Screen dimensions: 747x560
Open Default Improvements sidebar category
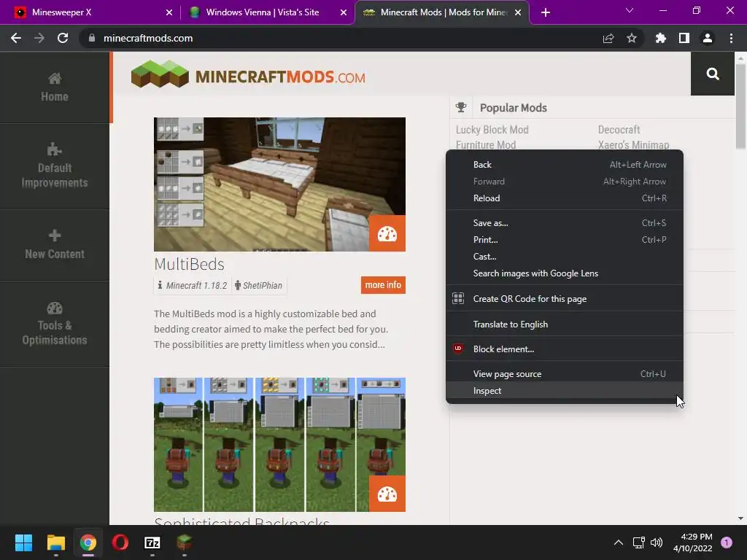tap(54, 166)
